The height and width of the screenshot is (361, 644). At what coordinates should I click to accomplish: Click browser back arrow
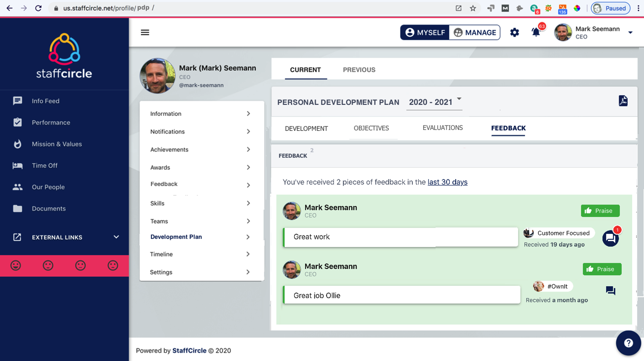click(x=10, y=8)
